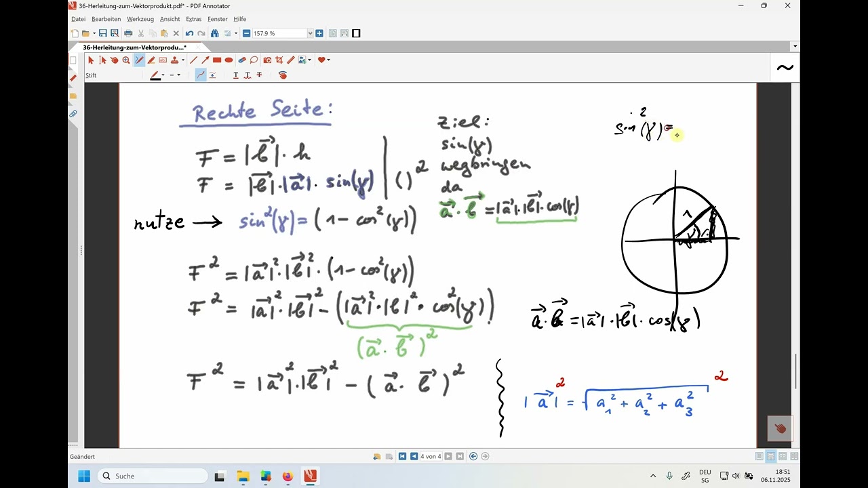Create a new document
Screen dimensions: 868x488
[x=75, y=33]
